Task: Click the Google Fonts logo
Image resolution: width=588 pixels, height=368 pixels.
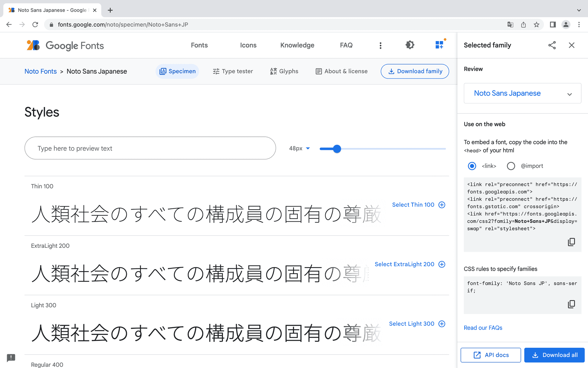Action: tap(65, 45)
